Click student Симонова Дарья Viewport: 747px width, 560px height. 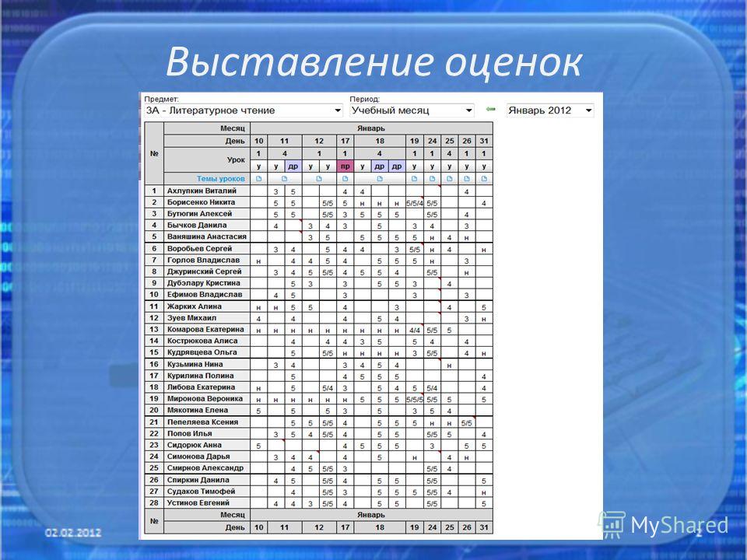point(198,457)
